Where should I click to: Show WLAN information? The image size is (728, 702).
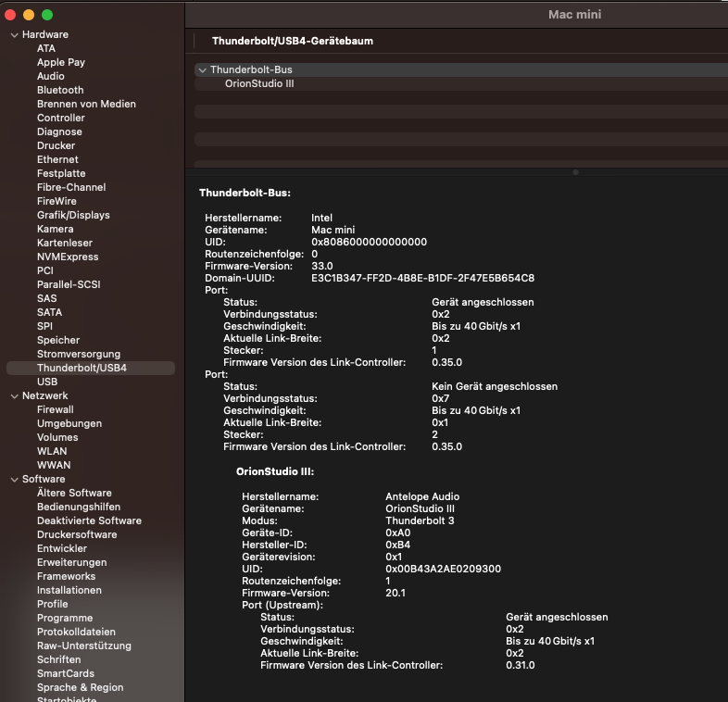[x=52, y=451]
